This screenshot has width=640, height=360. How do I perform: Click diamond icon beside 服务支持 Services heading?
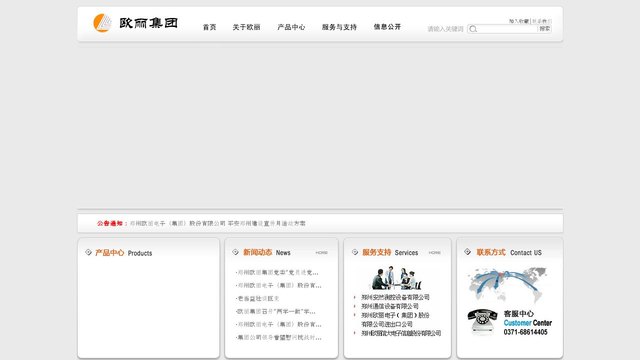point(355,252)
